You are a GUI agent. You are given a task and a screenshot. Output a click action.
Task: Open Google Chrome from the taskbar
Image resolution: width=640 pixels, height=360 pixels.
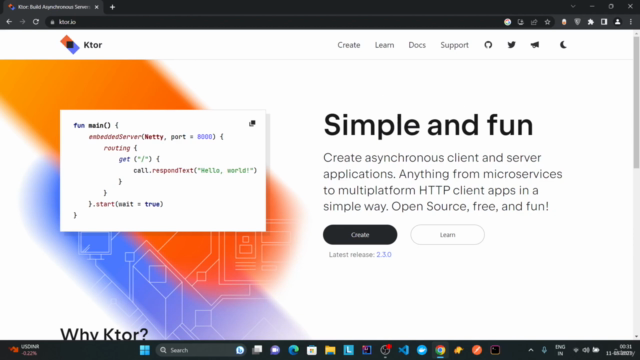440,350
